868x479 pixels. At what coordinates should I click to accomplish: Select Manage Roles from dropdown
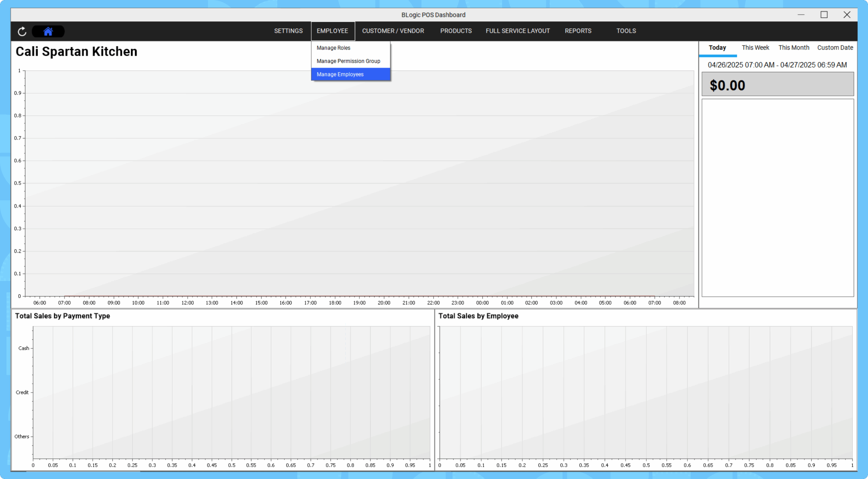click(351, 48)
